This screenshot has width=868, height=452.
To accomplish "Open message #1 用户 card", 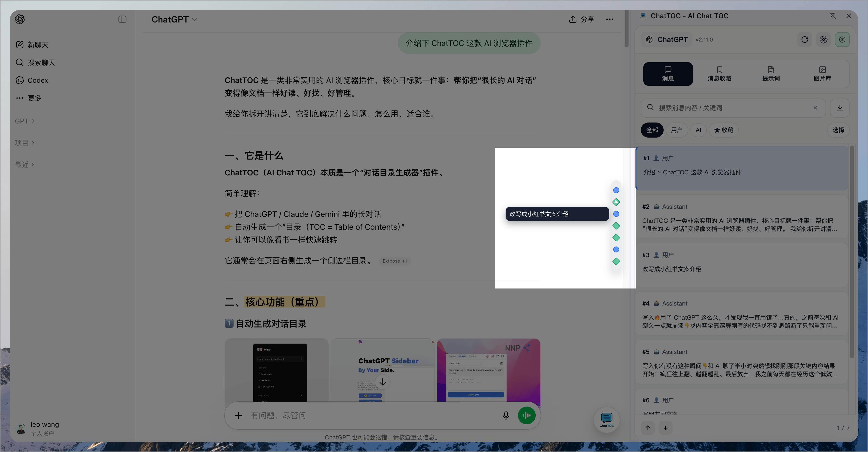I will [742, 168].
